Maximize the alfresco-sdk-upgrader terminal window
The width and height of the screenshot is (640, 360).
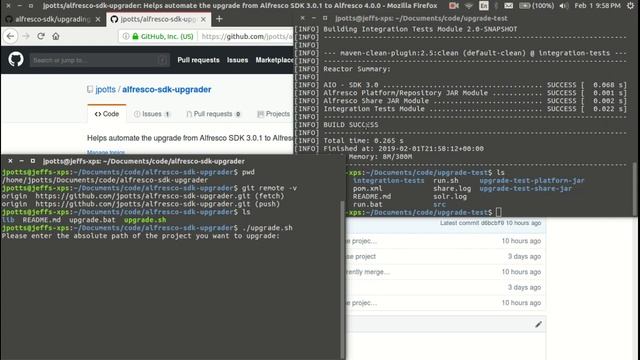click(x=33, y=161)
